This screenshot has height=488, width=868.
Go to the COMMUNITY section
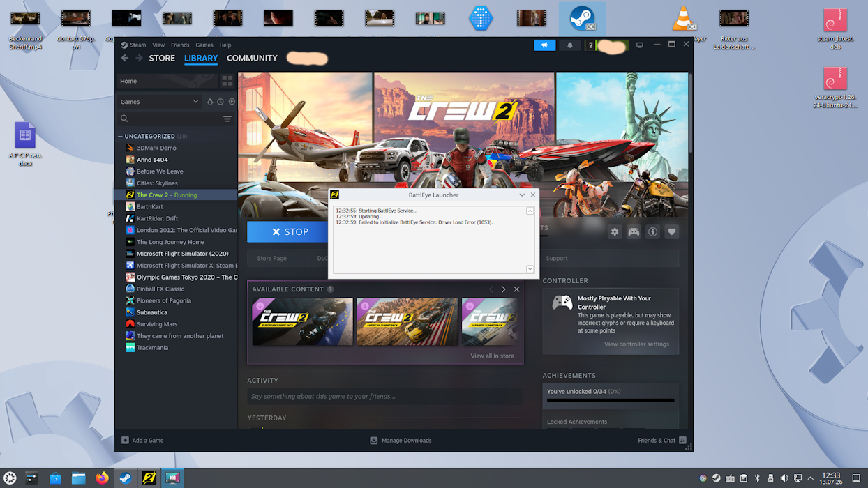point(252,59)
